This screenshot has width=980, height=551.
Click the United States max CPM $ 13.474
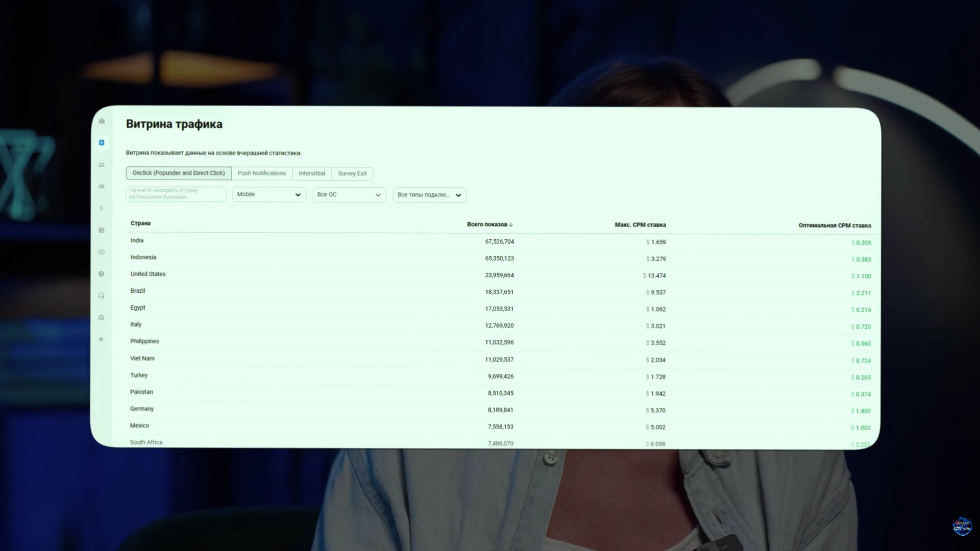[654, 276]
